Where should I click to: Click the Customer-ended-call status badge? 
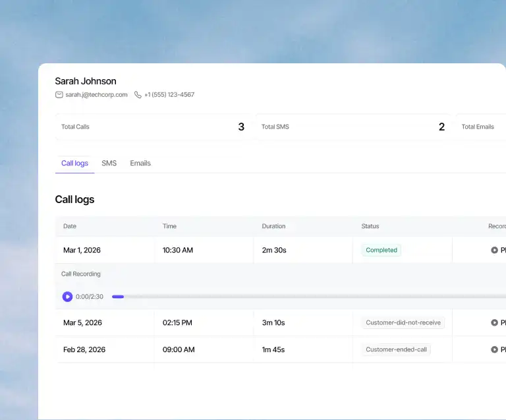396,349
